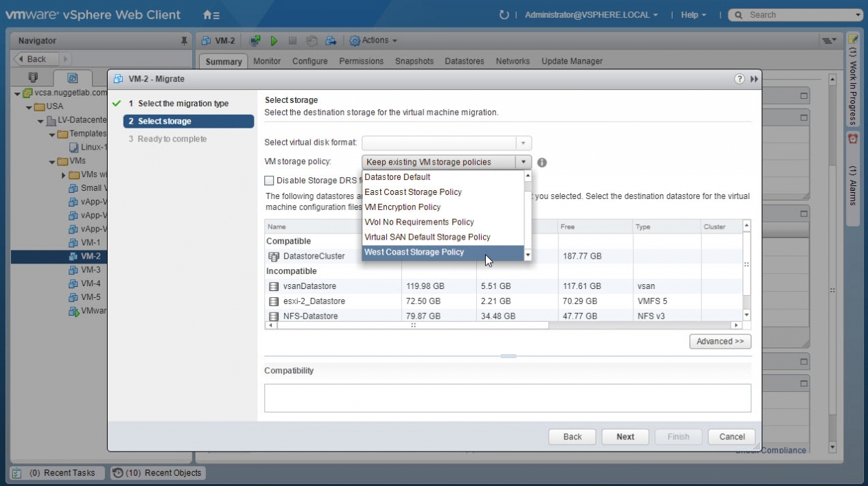Collapse the Templates folder in Navigator tree
868x486 pixels.
53,134
